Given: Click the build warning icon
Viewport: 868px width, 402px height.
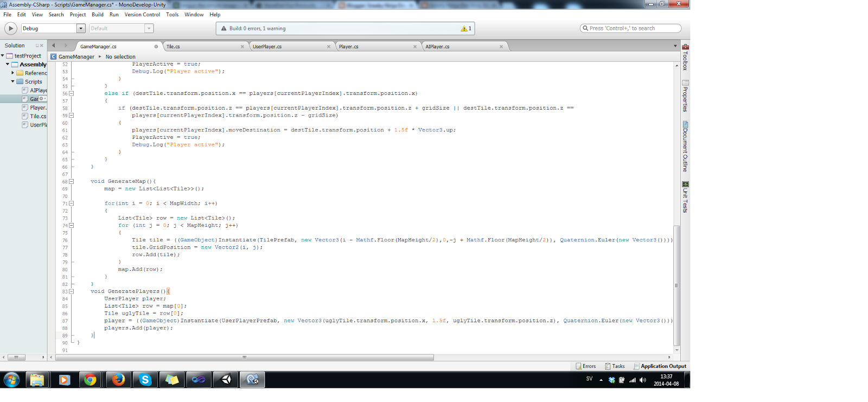Looking at the screenshot, I should [464, 29].
